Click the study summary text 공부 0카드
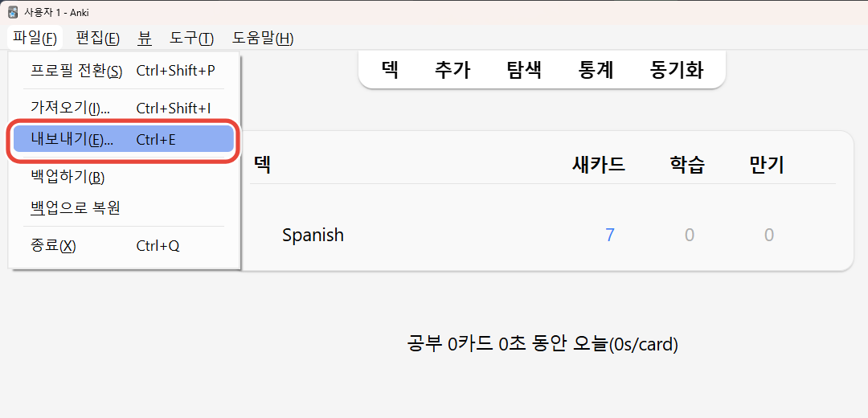Image resolution: width=868 pixels, height=418 pixels. 449,344
